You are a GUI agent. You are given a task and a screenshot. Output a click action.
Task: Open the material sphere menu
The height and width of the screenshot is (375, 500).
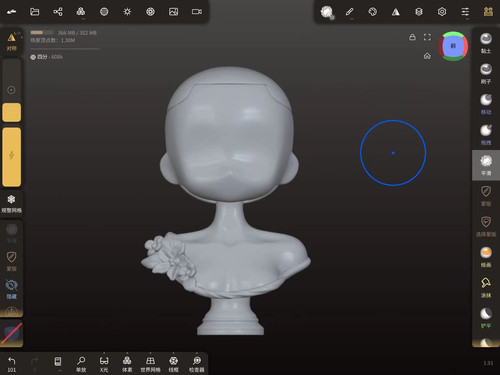coord(104,12)
